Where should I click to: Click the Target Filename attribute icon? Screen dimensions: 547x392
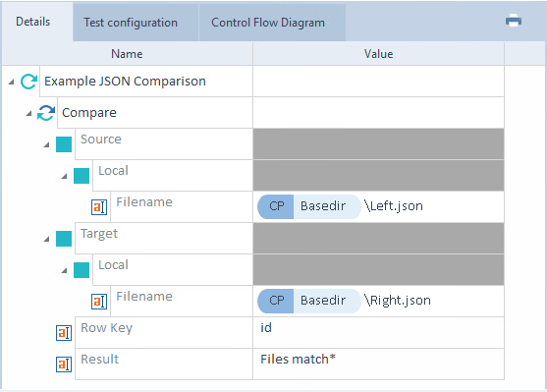click(x=99, y=302)
